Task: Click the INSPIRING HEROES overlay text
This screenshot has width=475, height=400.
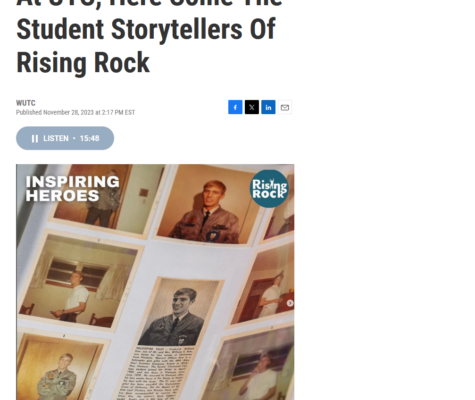Action: [72, 189]
